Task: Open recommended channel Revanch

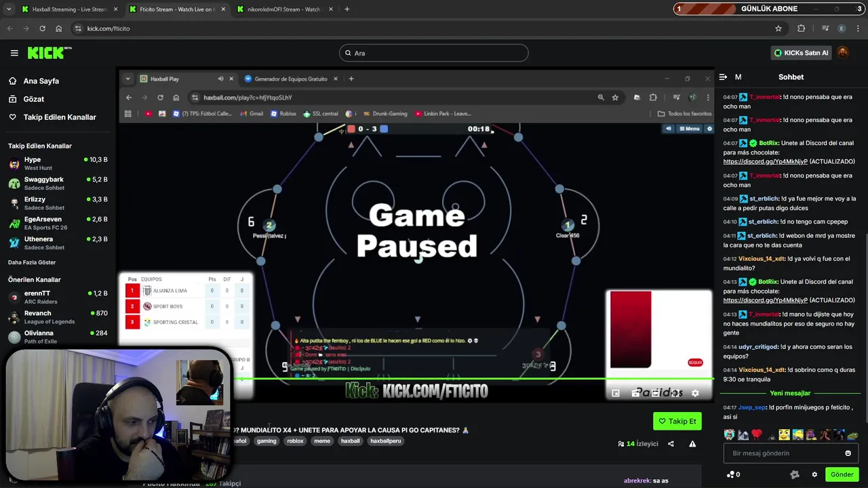Action: [58, 317]
